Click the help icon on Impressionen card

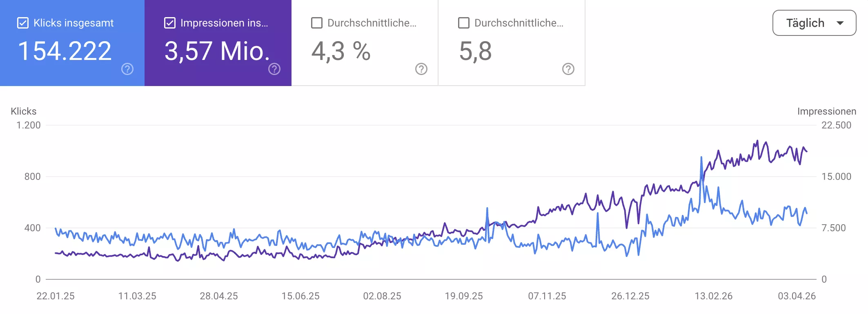(x=274, y=69)
